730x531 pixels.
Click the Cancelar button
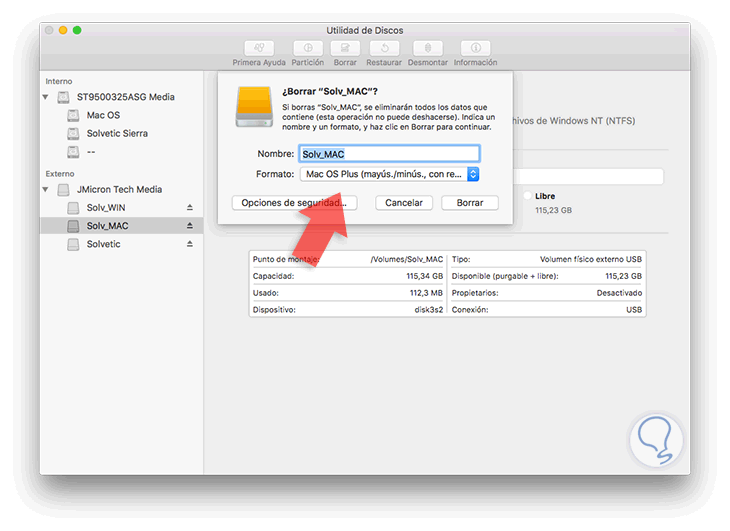(x=404, y=203)
